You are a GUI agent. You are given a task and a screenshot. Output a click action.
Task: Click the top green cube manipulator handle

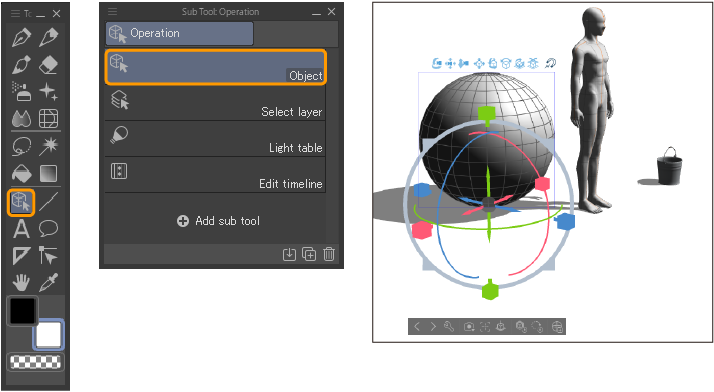click(x=487, y=114)
